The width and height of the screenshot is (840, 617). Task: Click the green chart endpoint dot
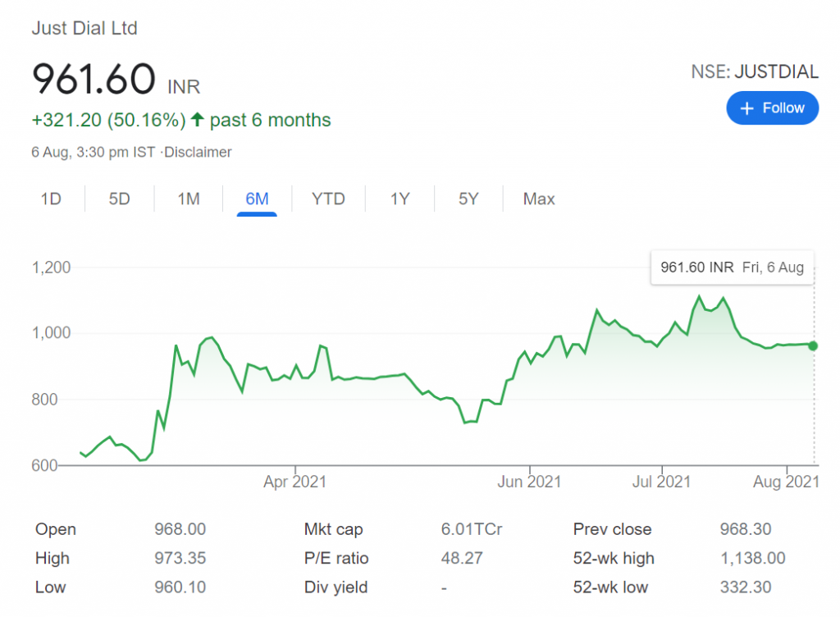813,346
